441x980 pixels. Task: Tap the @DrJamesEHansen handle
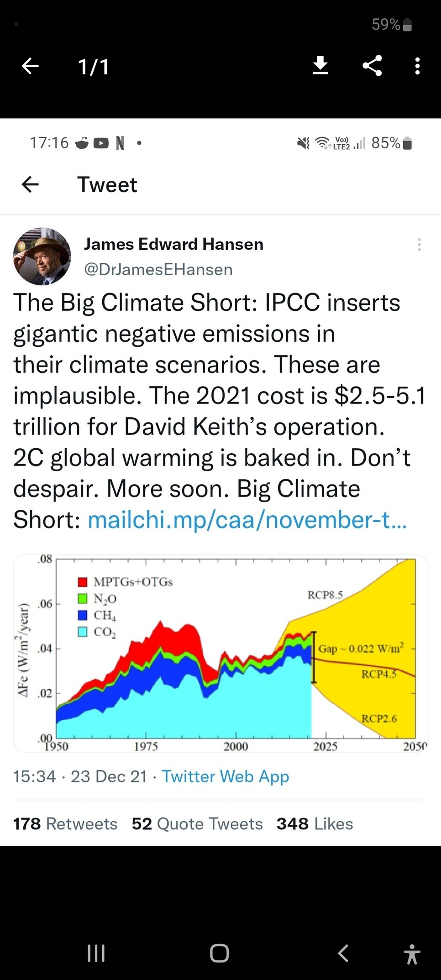tap(158, 269)
